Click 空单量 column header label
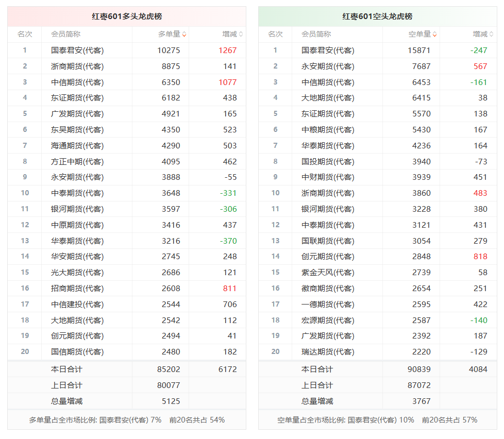Viewport: 504px width, 439px height. pos(419,34)
